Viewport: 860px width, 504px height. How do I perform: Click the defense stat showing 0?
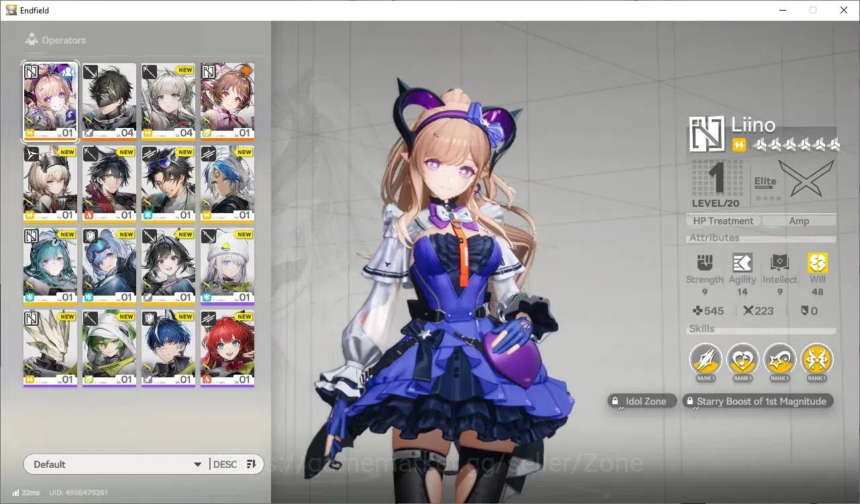click(x=810, y=311)
